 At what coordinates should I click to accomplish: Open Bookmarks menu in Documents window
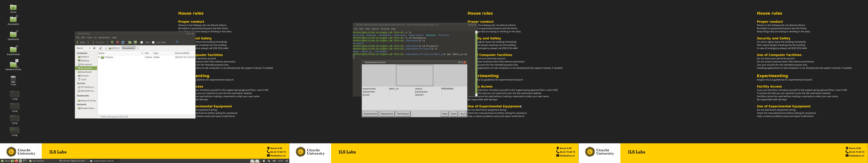coord(104,38)
